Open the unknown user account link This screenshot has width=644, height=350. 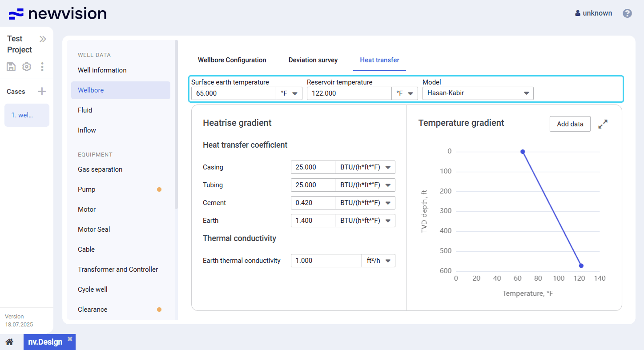[593, 13]
